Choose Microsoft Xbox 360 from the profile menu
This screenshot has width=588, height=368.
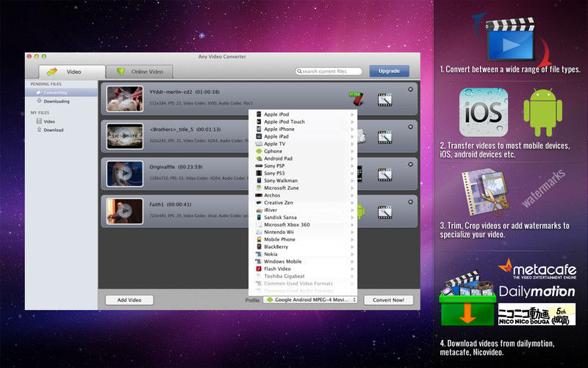(303, 224)
